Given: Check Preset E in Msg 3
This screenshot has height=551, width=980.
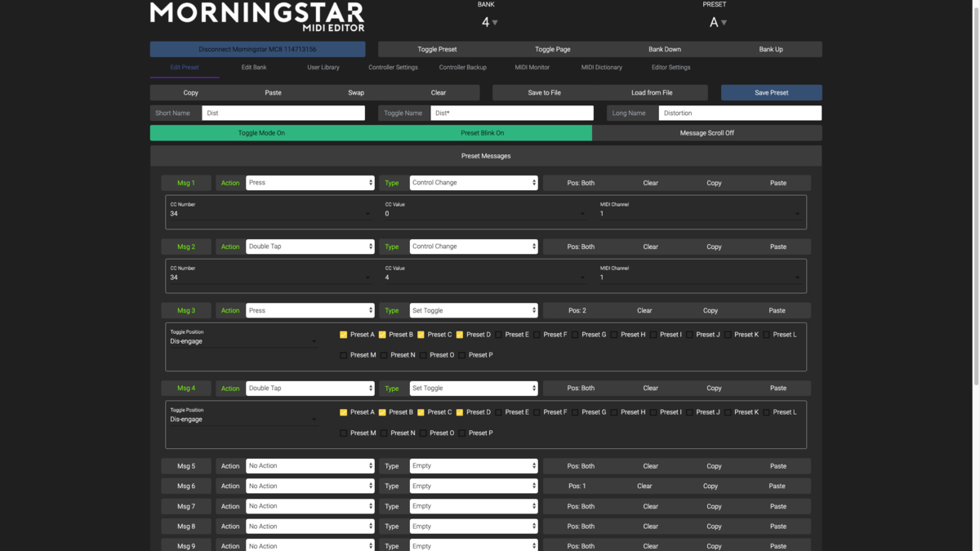Looking at the screenshot, I should coord(498,335).
